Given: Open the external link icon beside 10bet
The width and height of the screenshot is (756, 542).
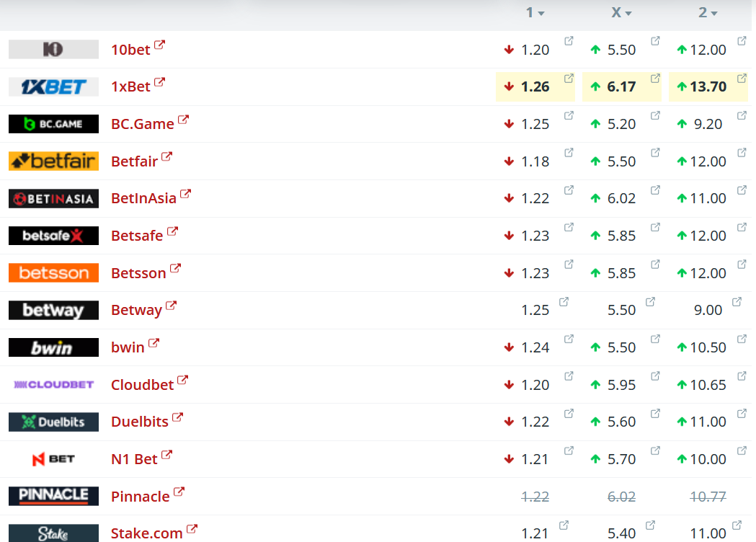Looking at the screenshot, I should pyautogui.click(x=159, y=45).
